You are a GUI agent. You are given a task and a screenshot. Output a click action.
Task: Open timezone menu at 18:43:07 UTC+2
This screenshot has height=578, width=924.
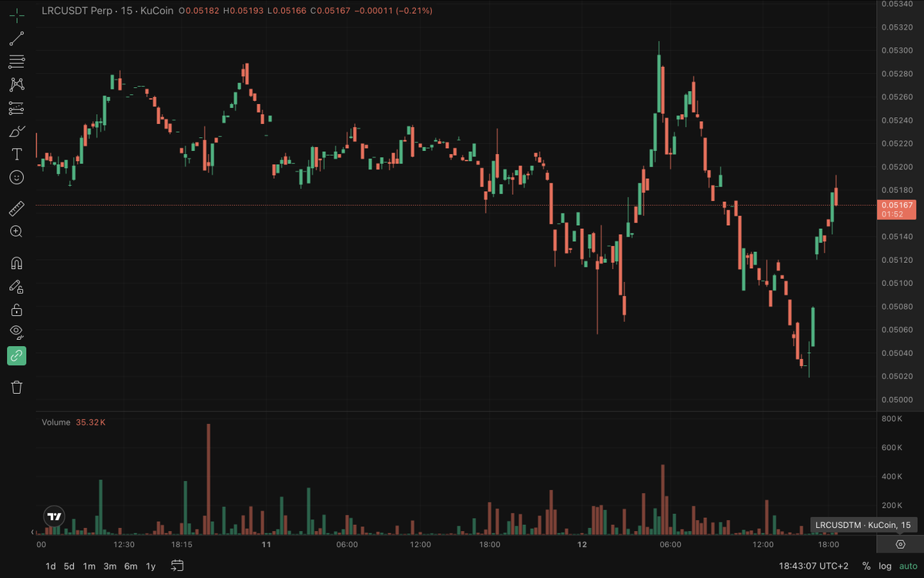813,566
